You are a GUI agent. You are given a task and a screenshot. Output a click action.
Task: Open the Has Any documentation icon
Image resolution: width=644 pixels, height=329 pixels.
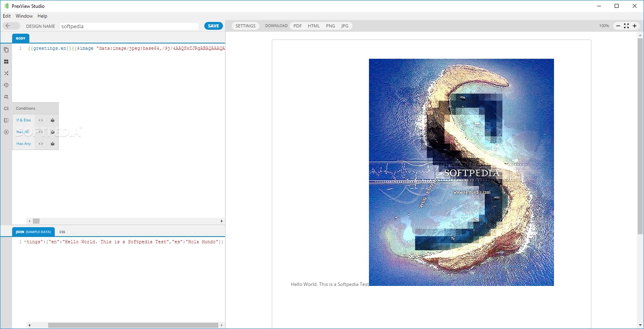click(52, 144)
